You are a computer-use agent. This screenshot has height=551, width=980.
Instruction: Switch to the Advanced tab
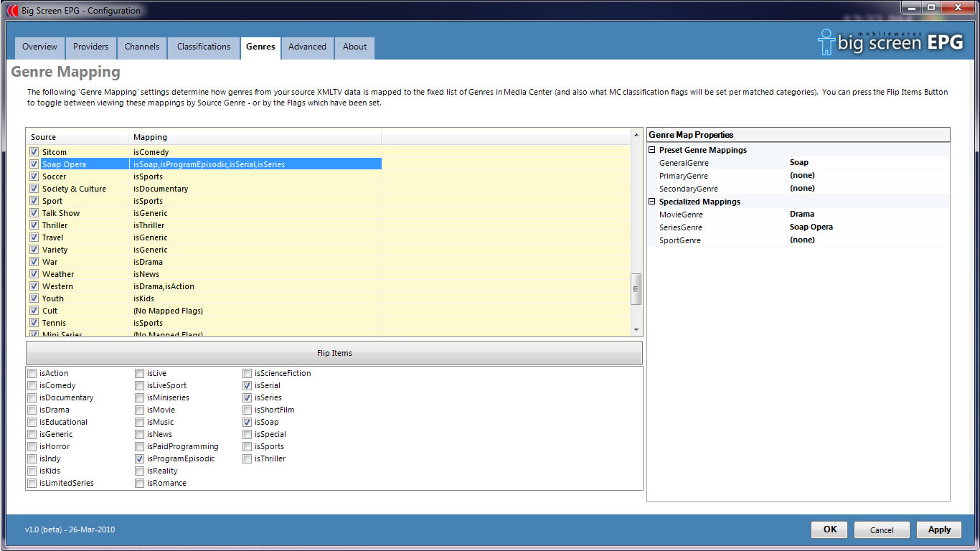[x=307, y=47]
